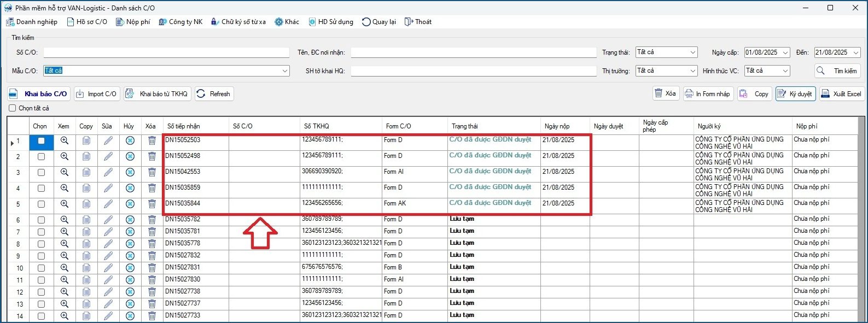Image resolution: width=868 pixels, height=323 pixels.
Task: Focus the Tên, ĐC nơi nhận field
Action: pyautogui.click(x=474, y=52)
